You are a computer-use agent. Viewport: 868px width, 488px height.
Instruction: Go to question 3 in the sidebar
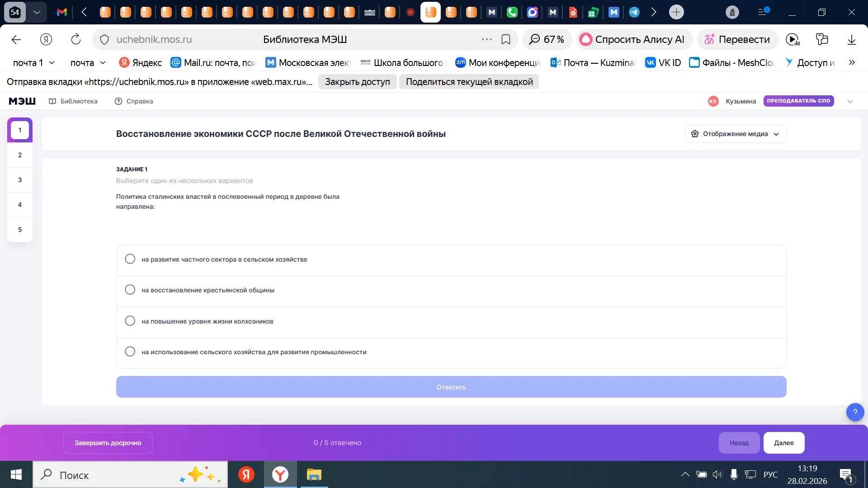click(x=20, y=180)
